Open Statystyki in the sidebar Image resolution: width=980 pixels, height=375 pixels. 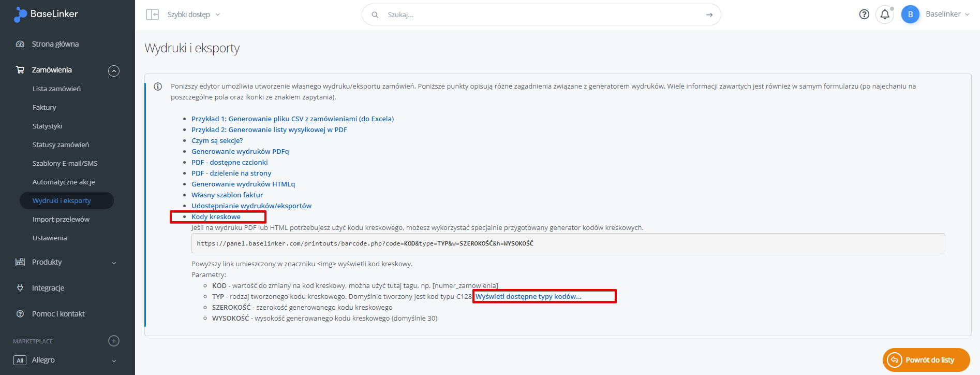47,126
